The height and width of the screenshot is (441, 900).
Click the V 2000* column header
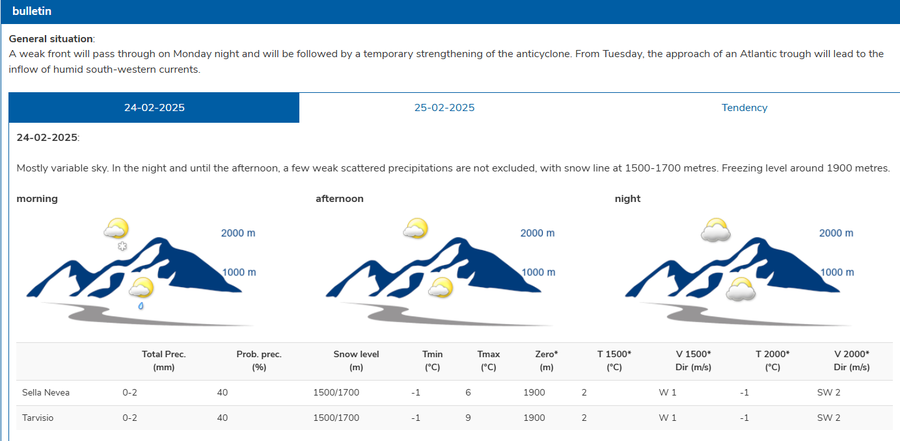tap(851, 361)
